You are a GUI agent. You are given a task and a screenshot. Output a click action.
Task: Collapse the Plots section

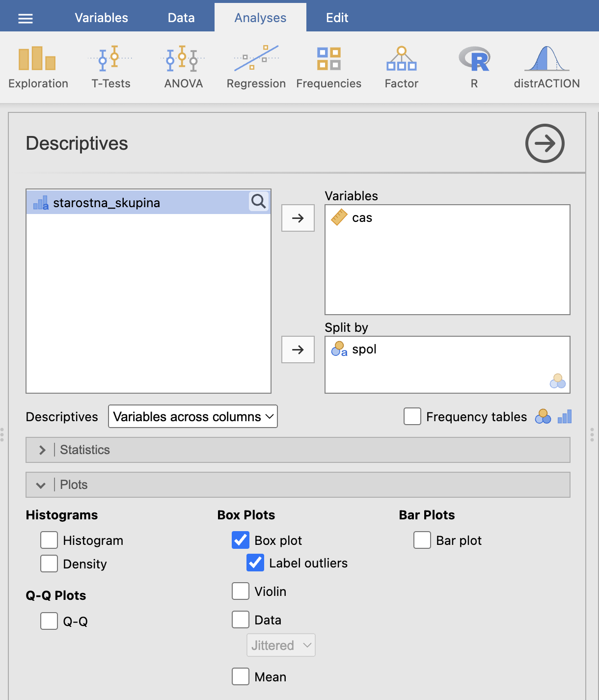(298, 485)
